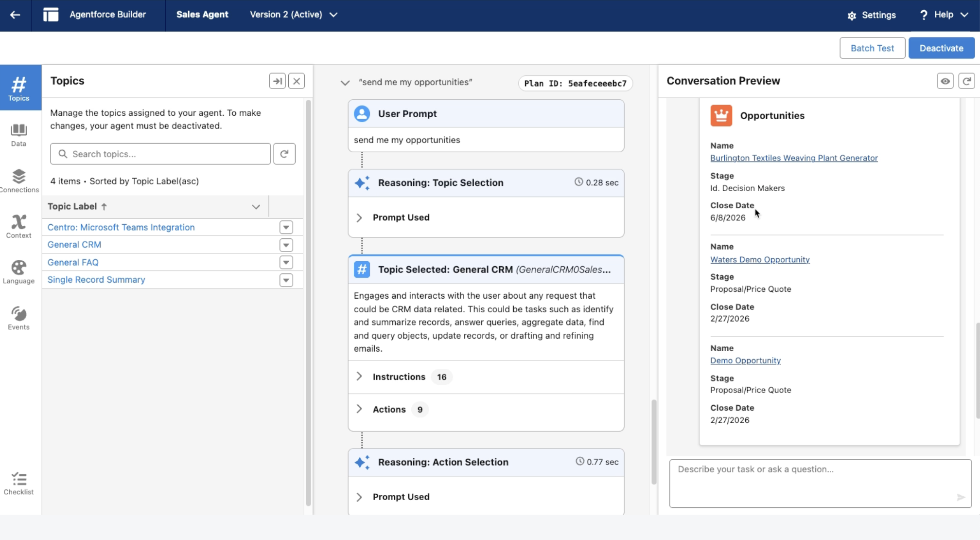Click the User Prompt avatar icon

[x=362, y=114]
